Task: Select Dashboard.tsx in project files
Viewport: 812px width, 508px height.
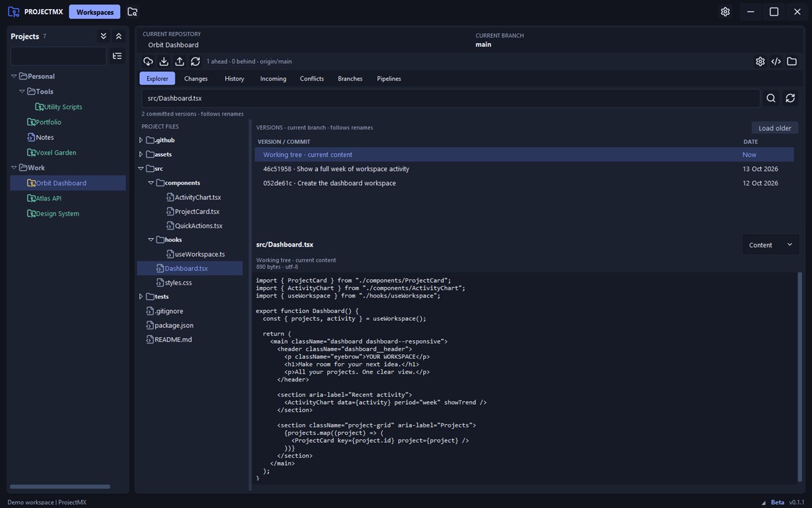Action: coord(190,269)
